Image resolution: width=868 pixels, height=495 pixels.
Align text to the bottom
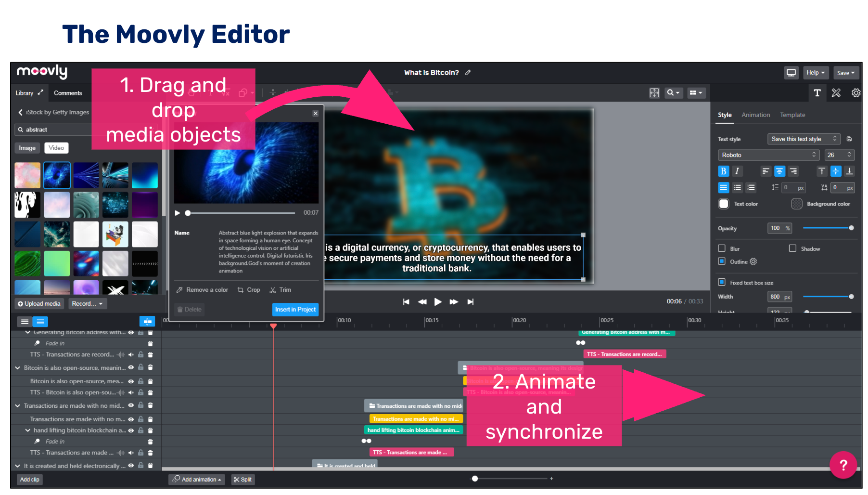pos(850,171)
